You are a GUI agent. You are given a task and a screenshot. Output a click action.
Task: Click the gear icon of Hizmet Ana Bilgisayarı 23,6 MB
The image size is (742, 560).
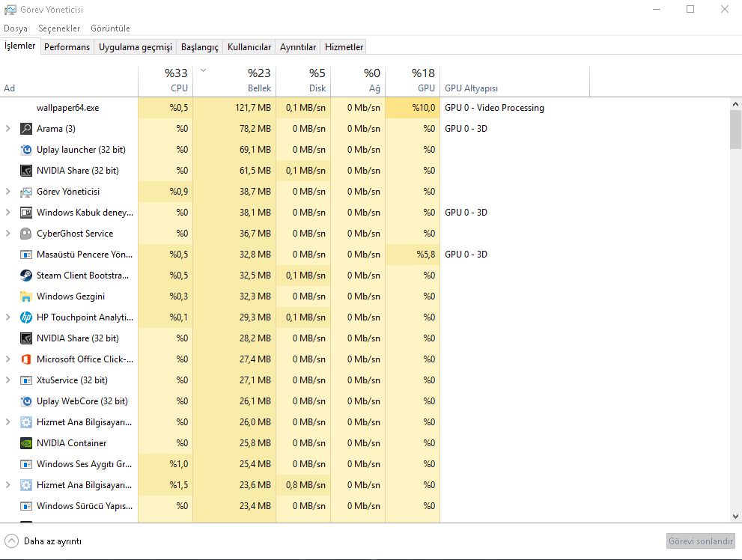tap(26, 485)
